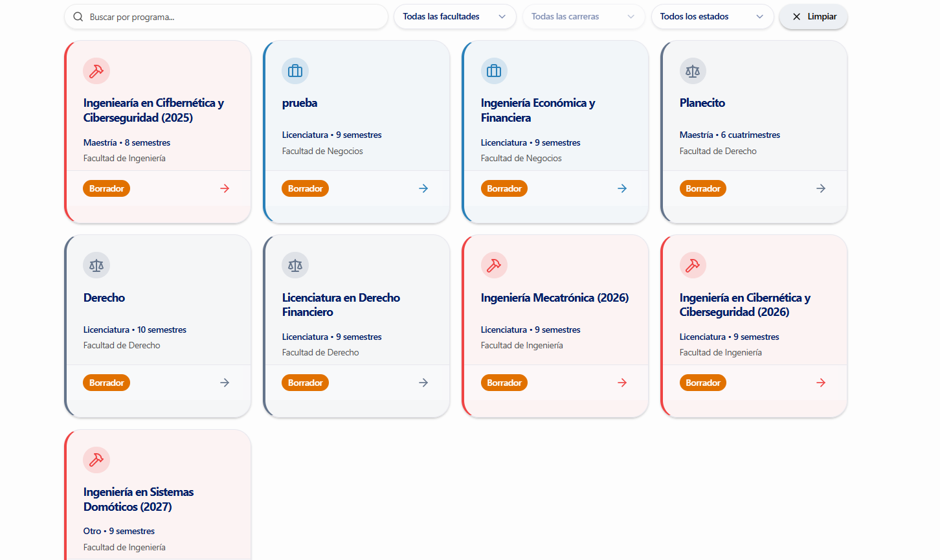Click the search magnifier icon
This screenshot has width=940, height=560.
(78, 17)
